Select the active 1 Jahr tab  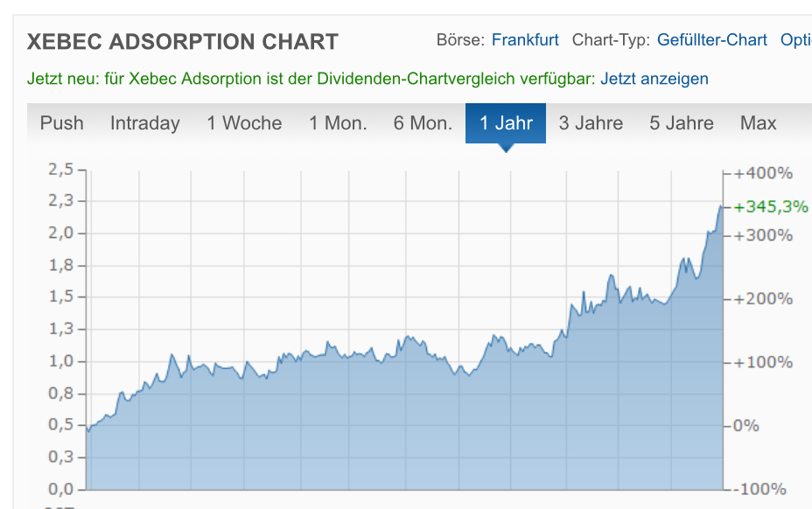click(x=506, y=123)
